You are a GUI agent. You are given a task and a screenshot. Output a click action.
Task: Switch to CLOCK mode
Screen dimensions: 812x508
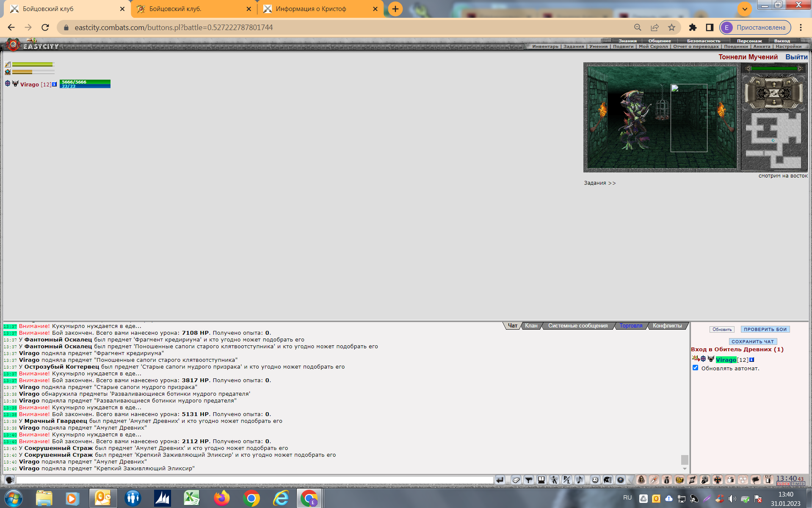click(783, 484)
